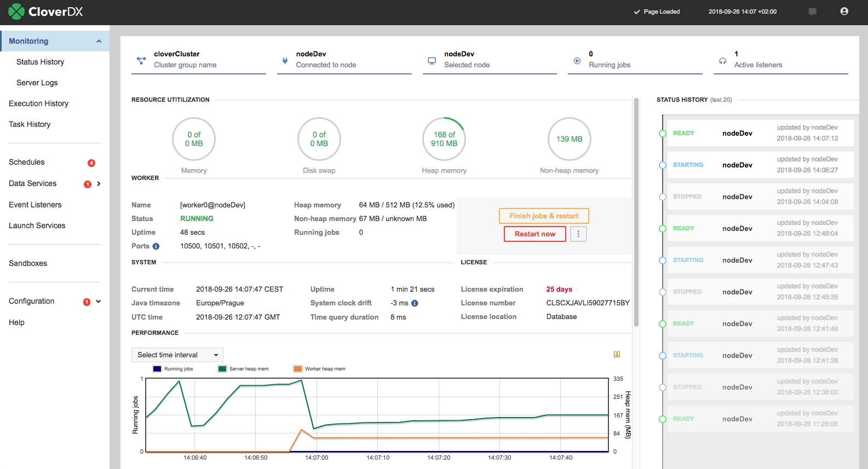Click the worker name [worker0@nodeDev]

[212, 205]
